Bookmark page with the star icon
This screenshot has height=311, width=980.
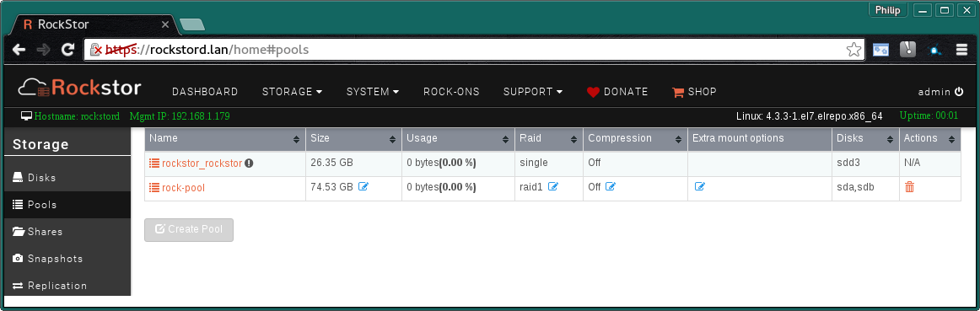pos(853,50)
